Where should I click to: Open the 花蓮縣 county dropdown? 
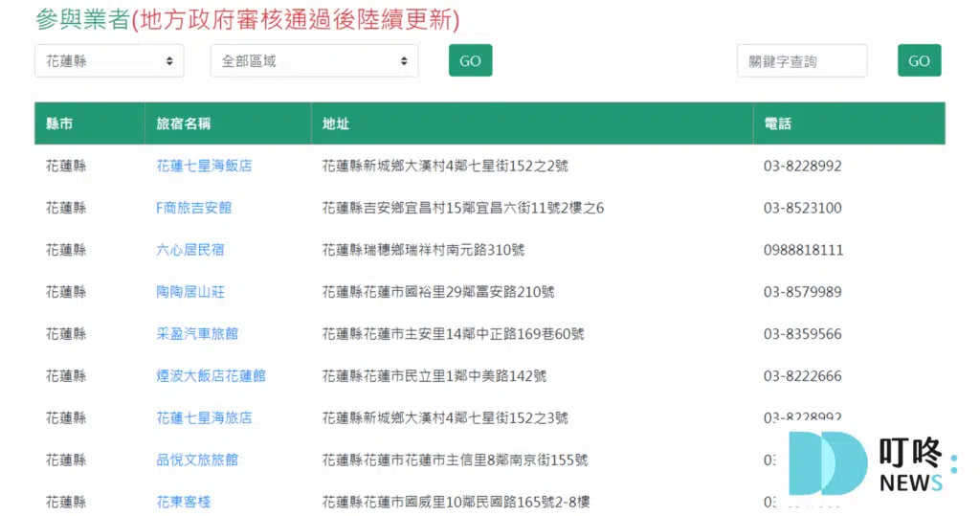pos(109,60)
